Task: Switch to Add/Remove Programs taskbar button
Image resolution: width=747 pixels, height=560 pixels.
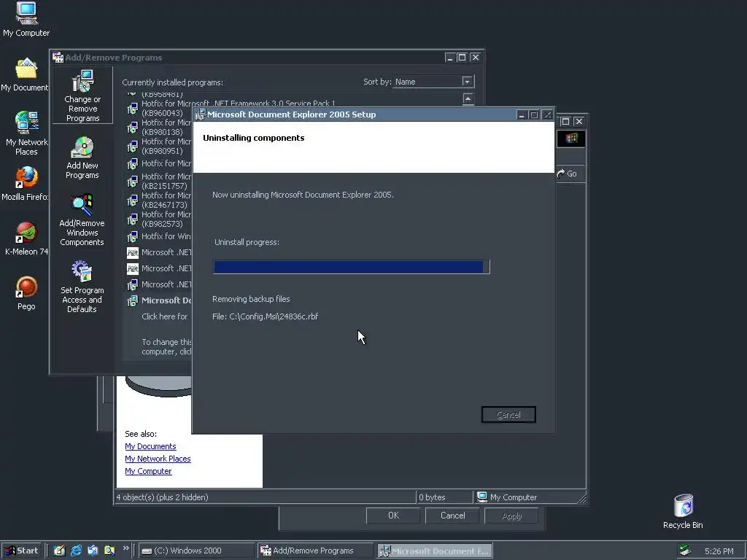Action: (314, 551)
